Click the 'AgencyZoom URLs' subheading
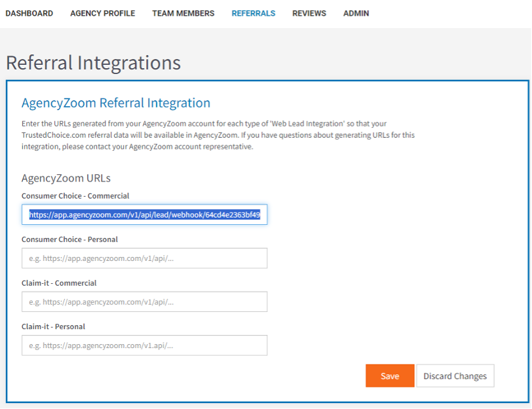This screenshot has height=409, width=532. tap(66, 178)
